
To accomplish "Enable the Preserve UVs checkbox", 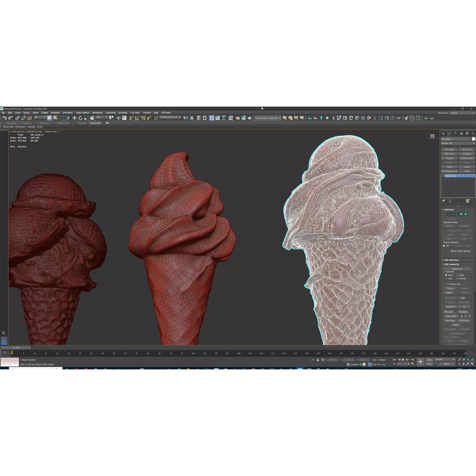I will pos(447,284).
